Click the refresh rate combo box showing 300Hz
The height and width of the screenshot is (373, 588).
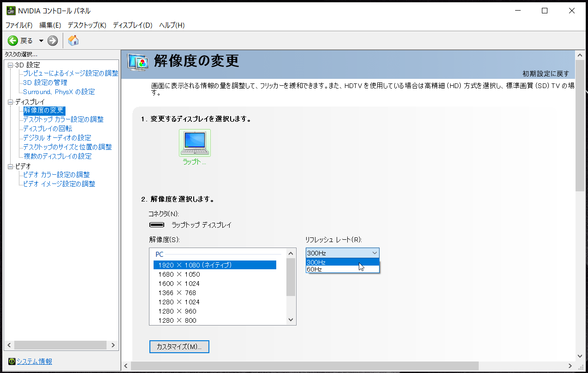click(x=343, y=253)
